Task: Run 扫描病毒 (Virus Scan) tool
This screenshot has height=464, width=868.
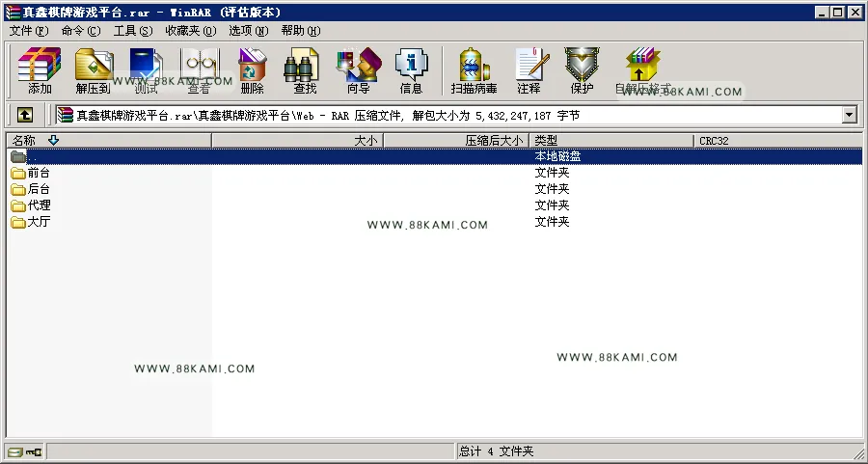Action: [474, 70]
